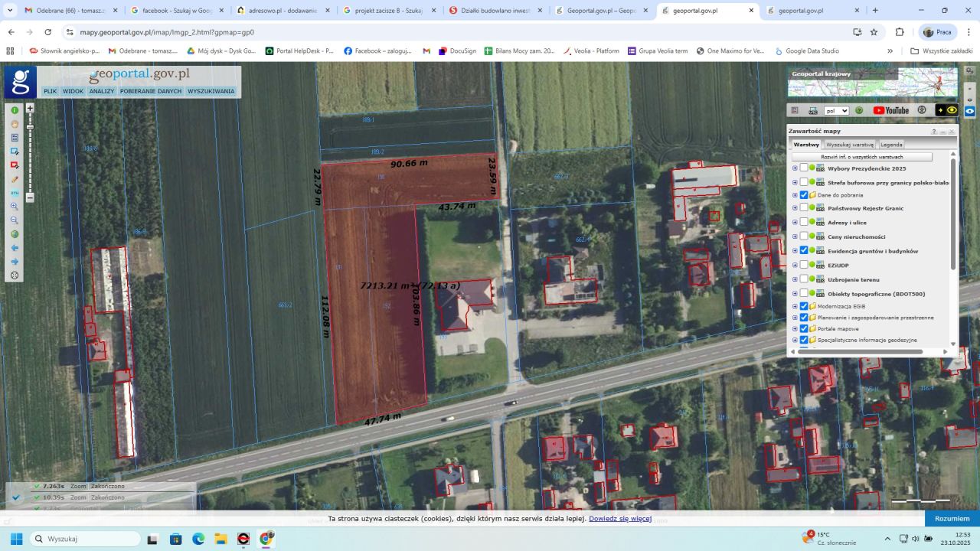
Task: Switch to Wyszukaj warstwę tab
Action: click(x=850, y=144)
